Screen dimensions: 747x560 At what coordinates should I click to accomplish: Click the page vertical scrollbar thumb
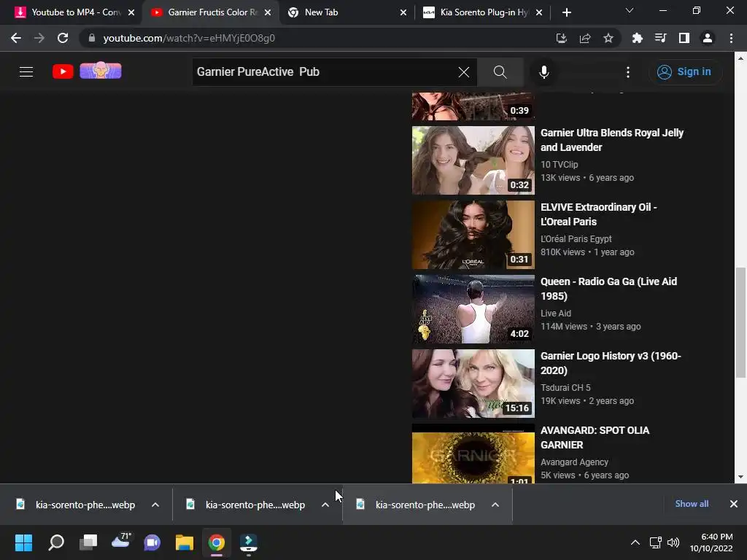740,322
